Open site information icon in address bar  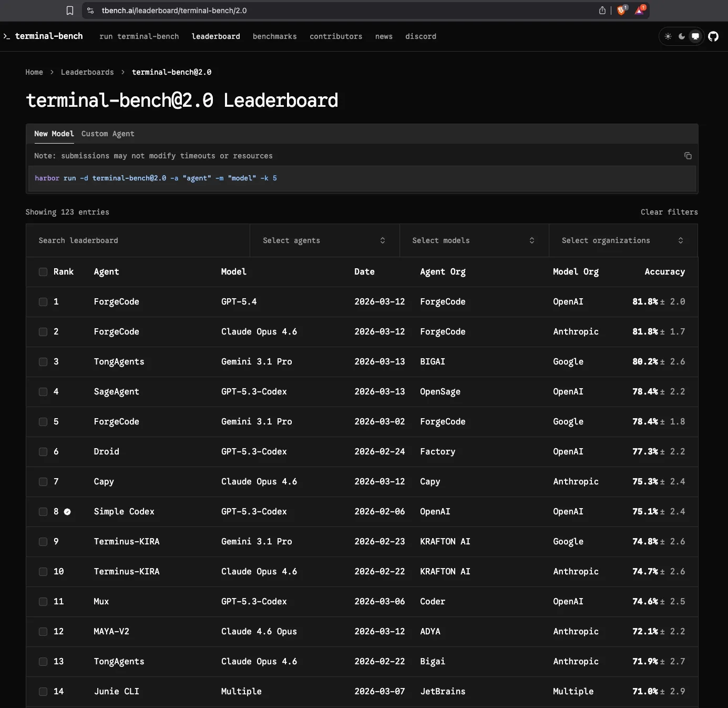click(x=90, y=11)
